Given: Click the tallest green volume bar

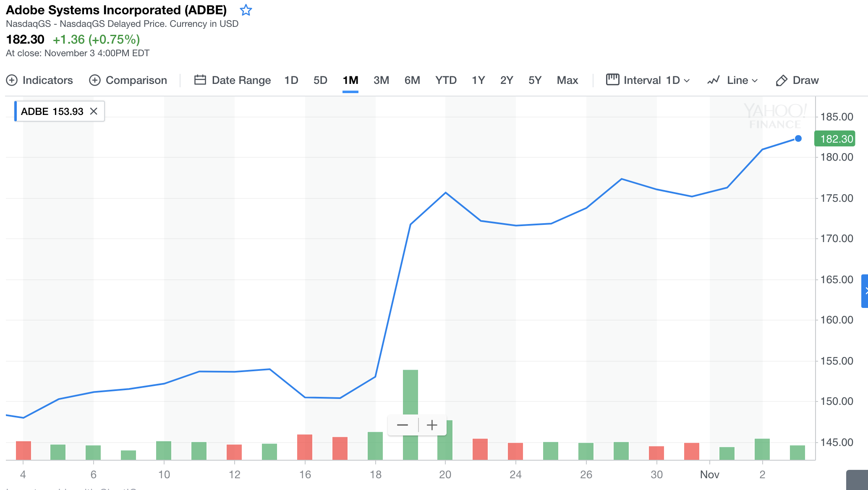Looking at the screenshot, I should [x=410, y=390].
